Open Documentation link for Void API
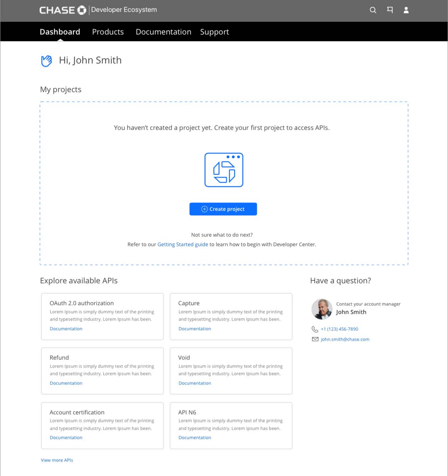448x476 pixels. click(x=195, y=383)
